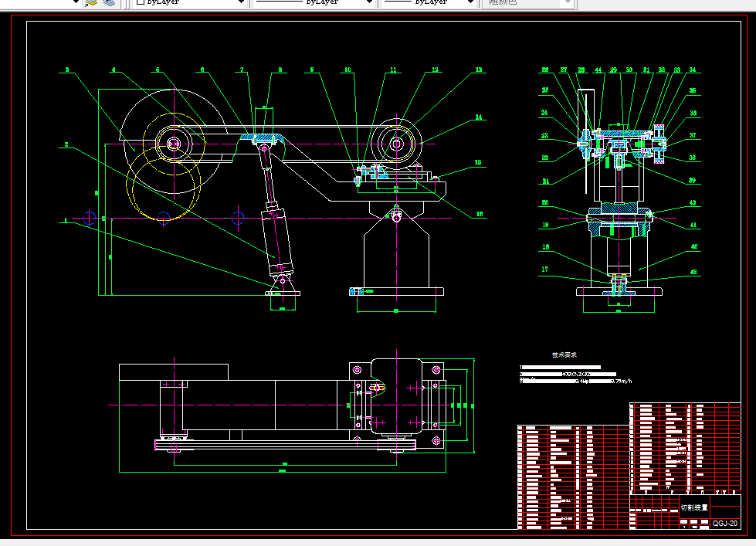
Task: Select the 技术要求 heading text
Action: click(x=564, y=354)
